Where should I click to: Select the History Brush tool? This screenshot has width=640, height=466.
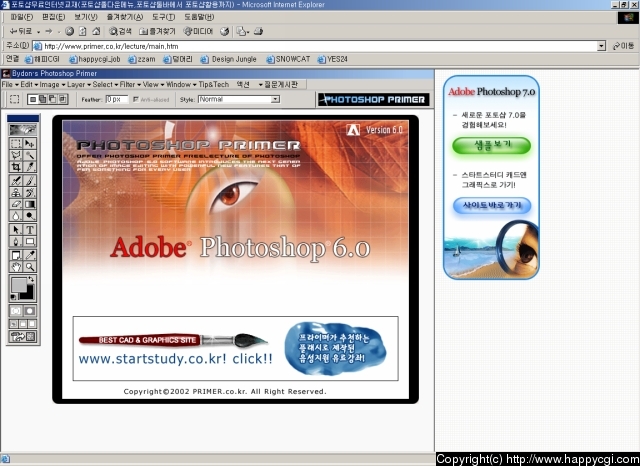click(29, 193)
